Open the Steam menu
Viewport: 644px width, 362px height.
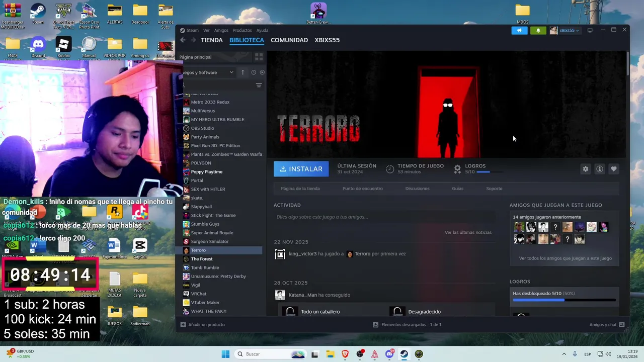click(x=193, y=30)
